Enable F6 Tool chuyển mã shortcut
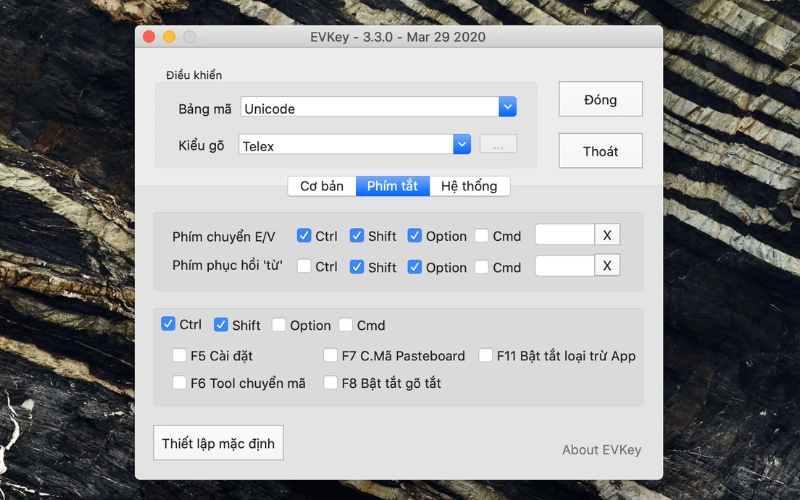Screen dimensions: 800x500 click(179, 382)
